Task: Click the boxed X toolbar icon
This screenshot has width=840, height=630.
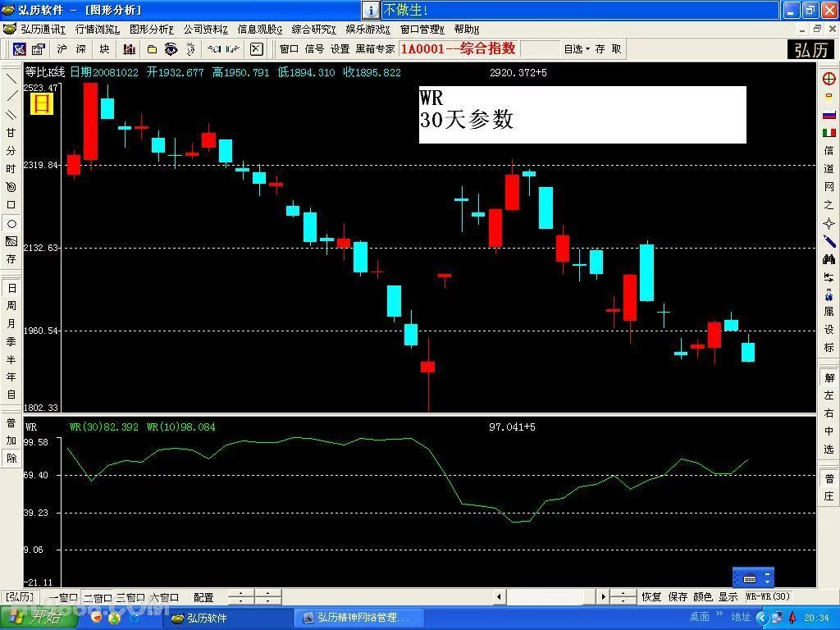Action: 257,49
